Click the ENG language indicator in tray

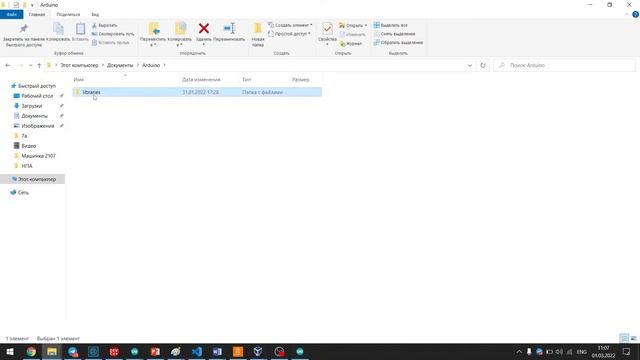point(582,352)
